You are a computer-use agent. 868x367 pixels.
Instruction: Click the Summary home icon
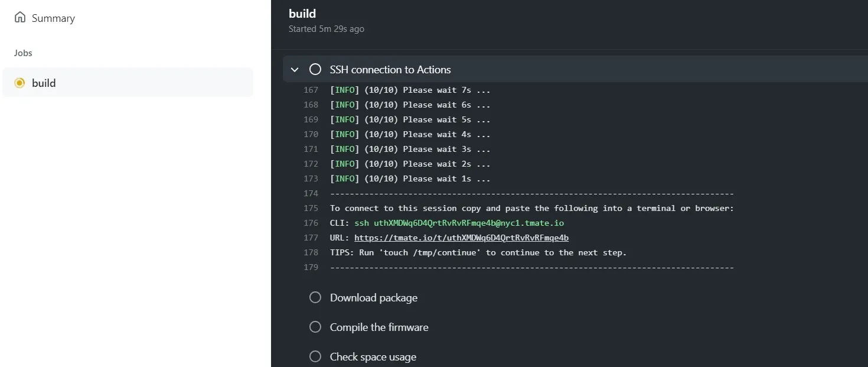(20, 18)
